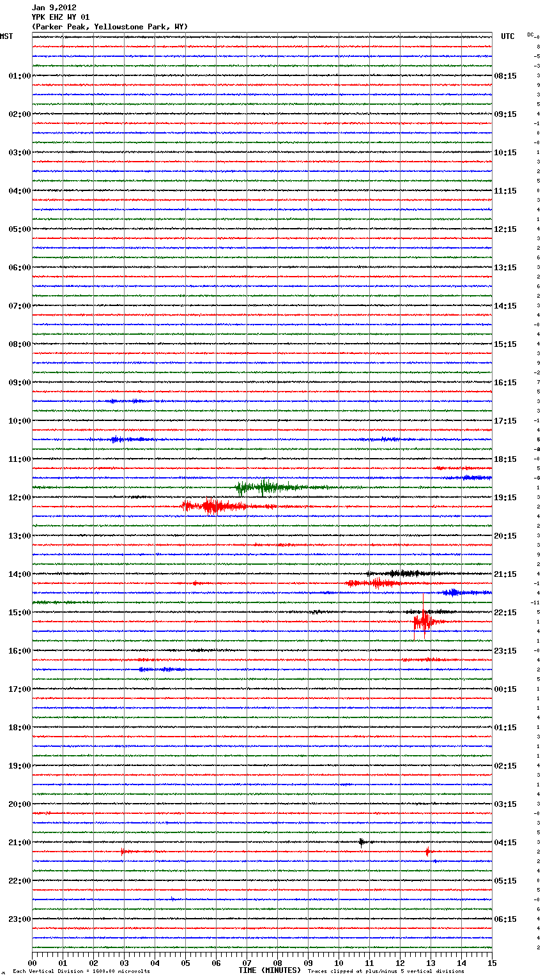The image size is (543, 980).
Task: Click the 19:15 UTC time label
Action: 505,498
